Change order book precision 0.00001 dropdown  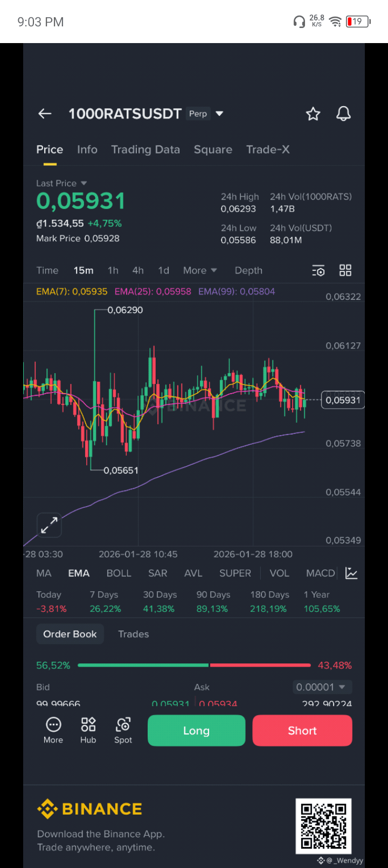click(322, 687)
